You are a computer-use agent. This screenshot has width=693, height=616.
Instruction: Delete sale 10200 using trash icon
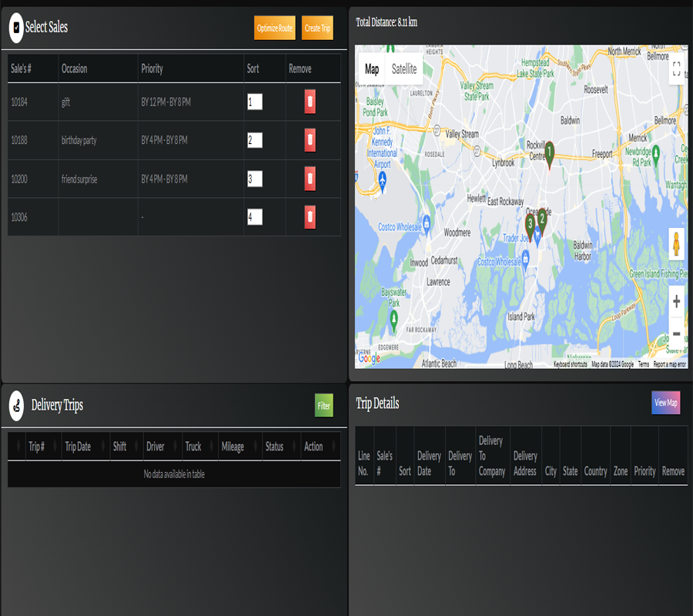tap(310, 179)
